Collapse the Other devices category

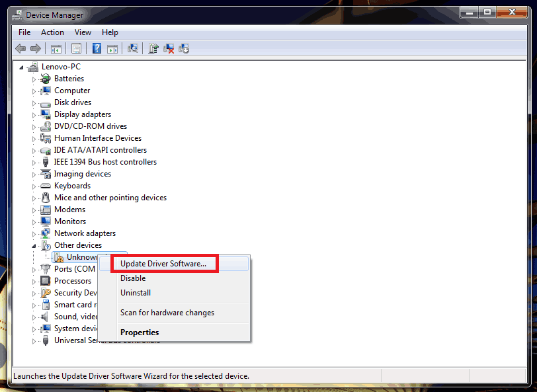(34, 245)
